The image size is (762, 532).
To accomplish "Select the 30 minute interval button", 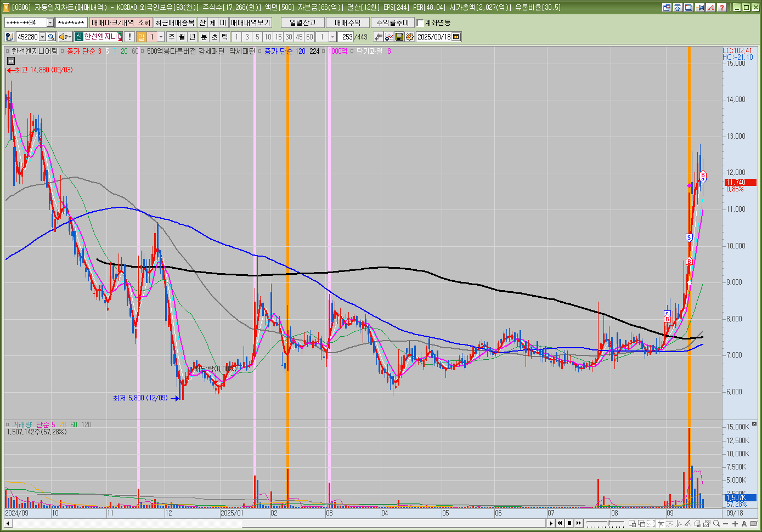I will point(289,37).
